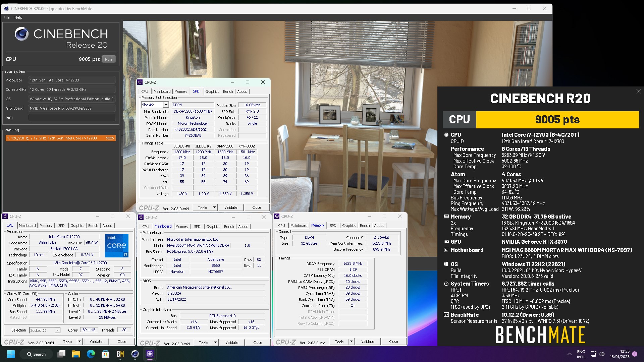The height and width of the screenshot is (362, 644).
Task: Open network icon in system tray
Action: [593, 354]
